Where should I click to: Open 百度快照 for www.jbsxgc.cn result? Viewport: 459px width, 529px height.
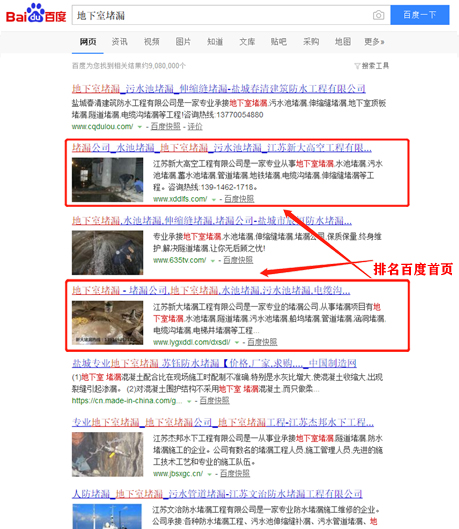[x=235, y=474]
